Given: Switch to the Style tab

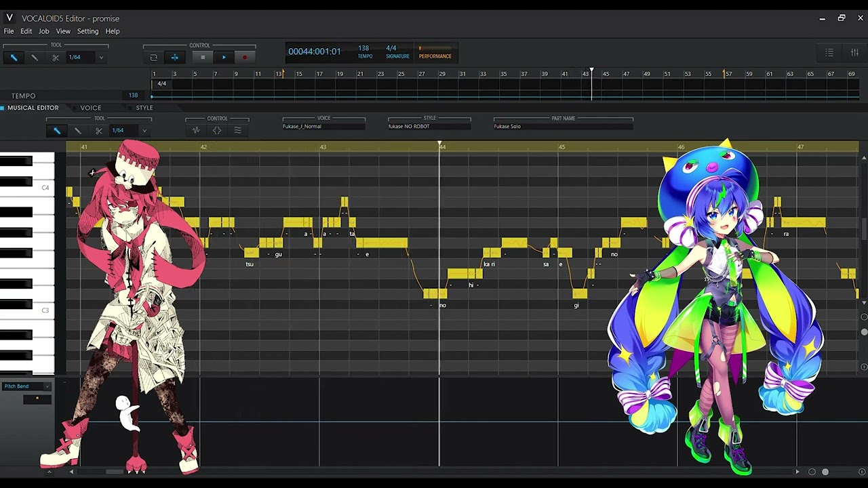Looking at the screenshot, I should pyautogui.click(x=144, y=108).
